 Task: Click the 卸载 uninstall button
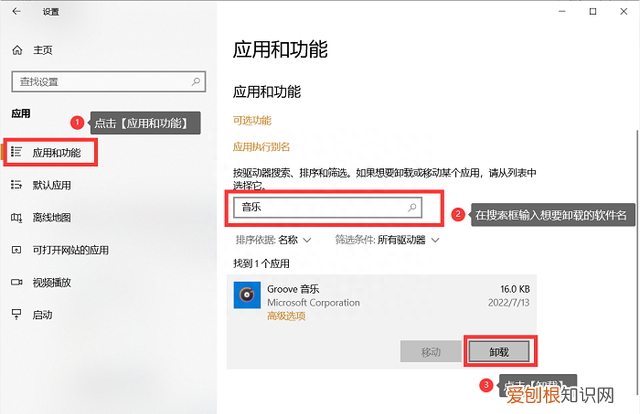click(x=499, y=352)
